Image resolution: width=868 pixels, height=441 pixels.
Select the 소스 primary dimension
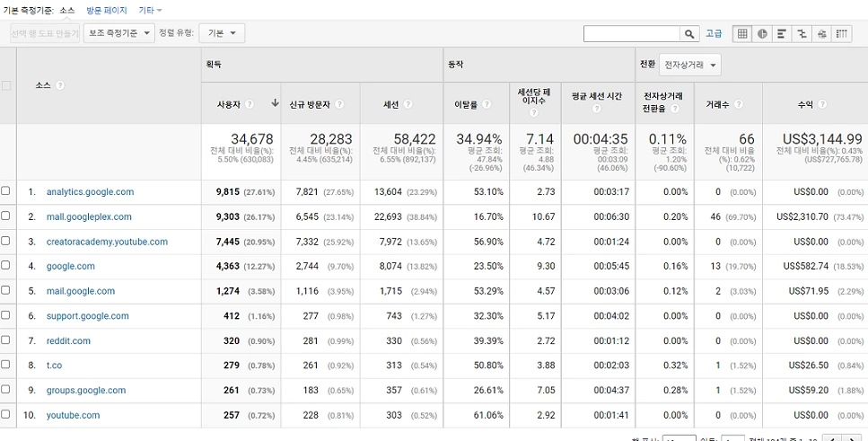[x=67, y=11]
